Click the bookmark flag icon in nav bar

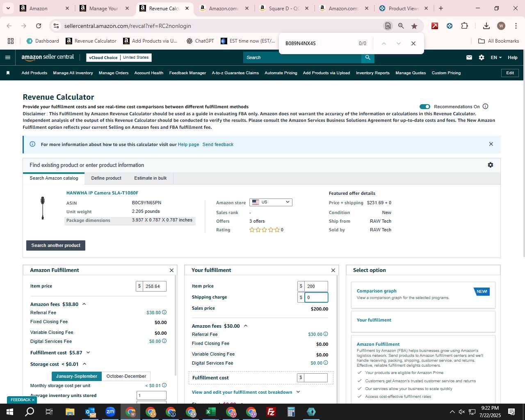[8, 73]
